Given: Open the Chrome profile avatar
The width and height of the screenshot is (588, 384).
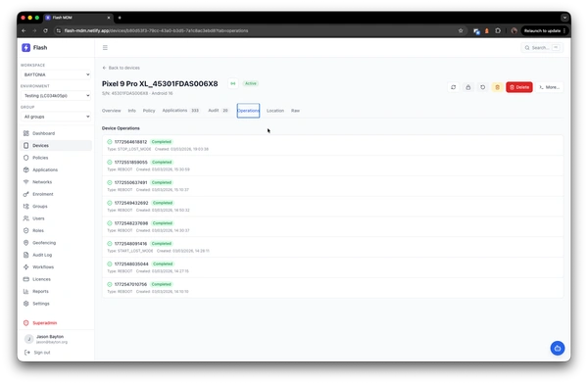Looking at the screenshot, I should click(x=514, y=30).
